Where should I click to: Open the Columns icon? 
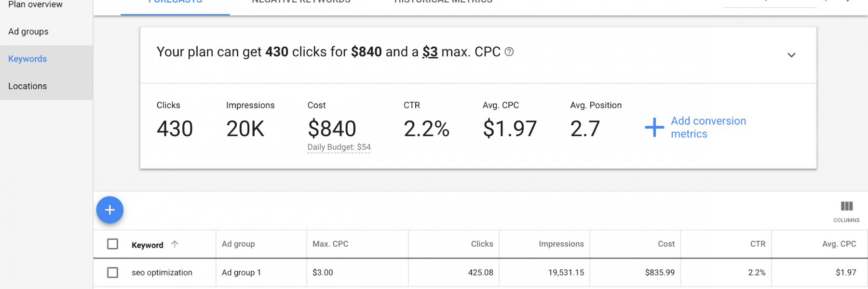point(846,211)
